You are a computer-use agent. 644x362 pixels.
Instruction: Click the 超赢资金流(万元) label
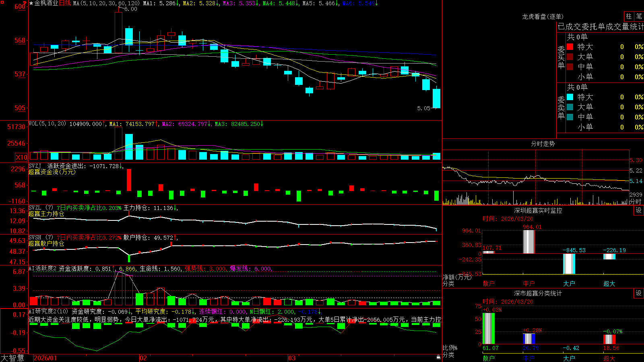[52, 172]
